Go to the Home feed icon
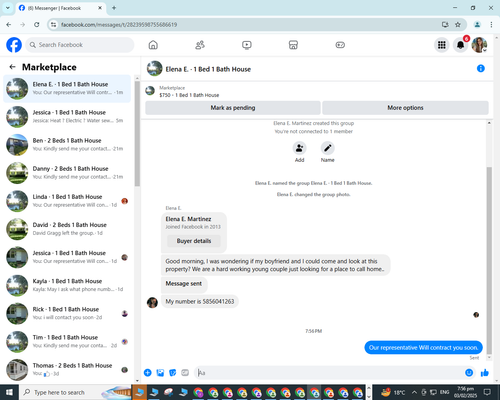Viewport: 500px width, 400px height. coord(153,45)
